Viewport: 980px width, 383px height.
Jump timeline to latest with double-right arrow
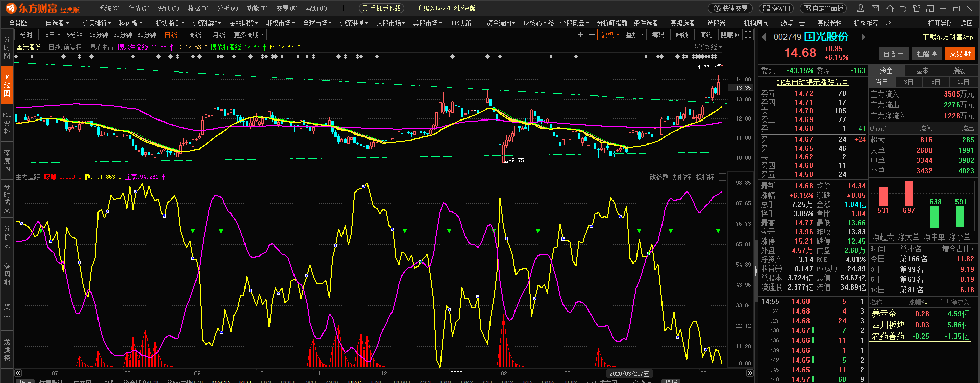[x=750, y=373]
